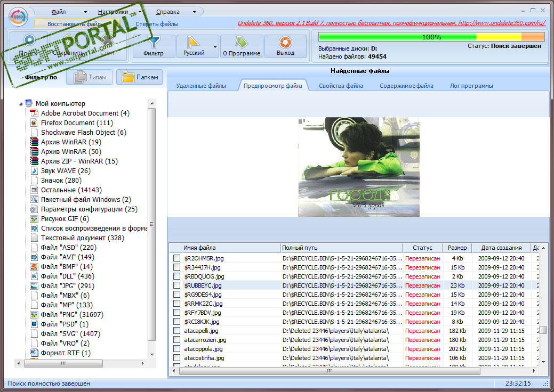Click the 100% search progress bar
The width and height of the screenshot is (554, 392).
pyautogui.click(x=431, y=37)
